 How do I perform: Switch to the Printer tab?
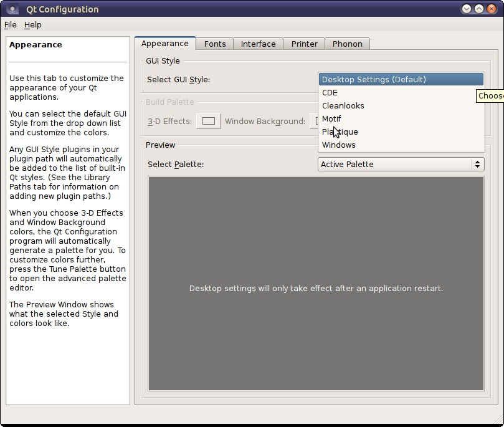tap(305, 44)
